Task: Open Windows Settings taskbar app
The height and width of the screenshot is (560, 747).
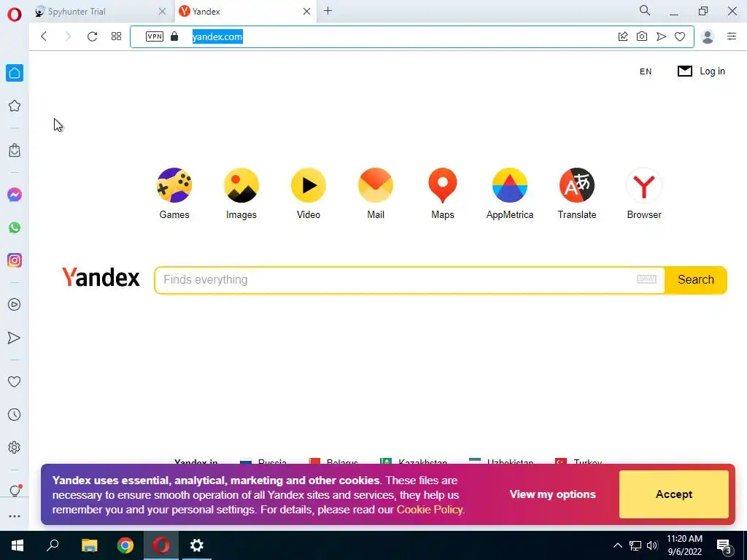Action: 196,545
